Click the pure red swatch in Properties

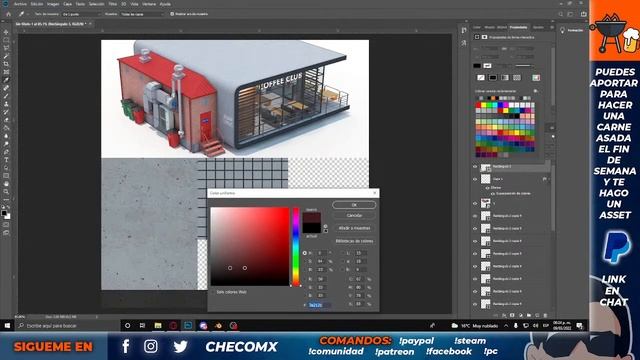478,105
